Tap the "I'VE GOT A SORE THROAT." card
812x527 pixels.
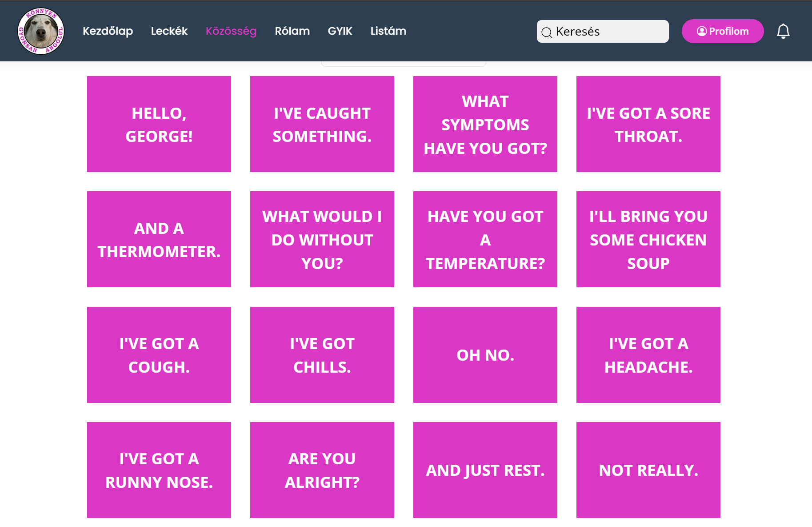point(648,124)
